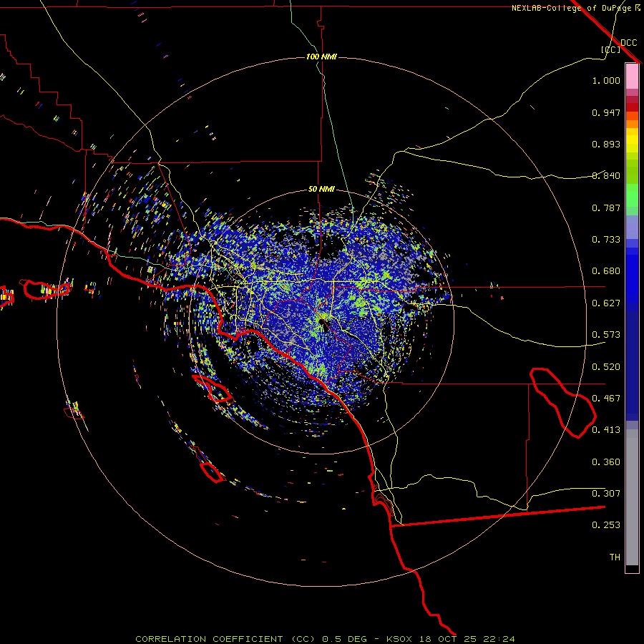Screen dimensions: 644x644
Task: Pick the red segment of the color bar
Action: pos(632,107)
